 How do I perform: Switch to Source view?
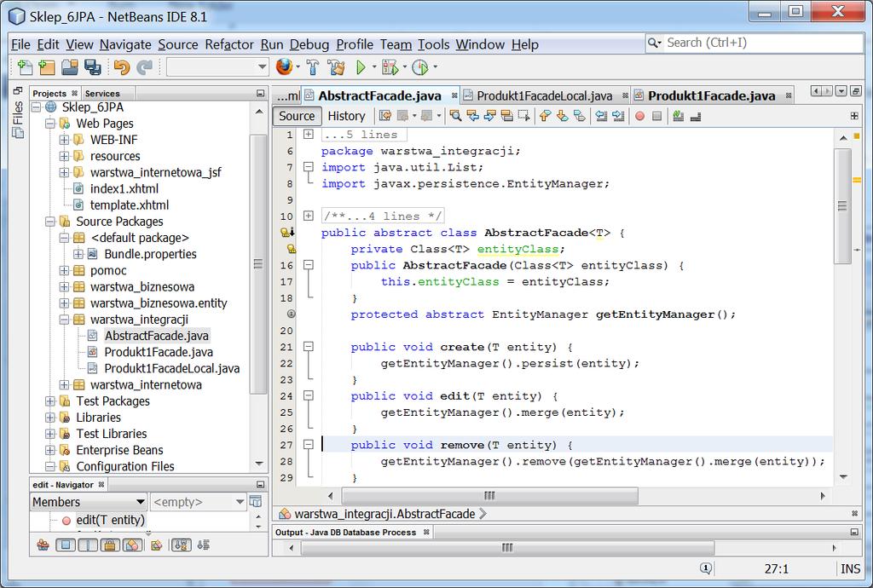pos(297,116)
